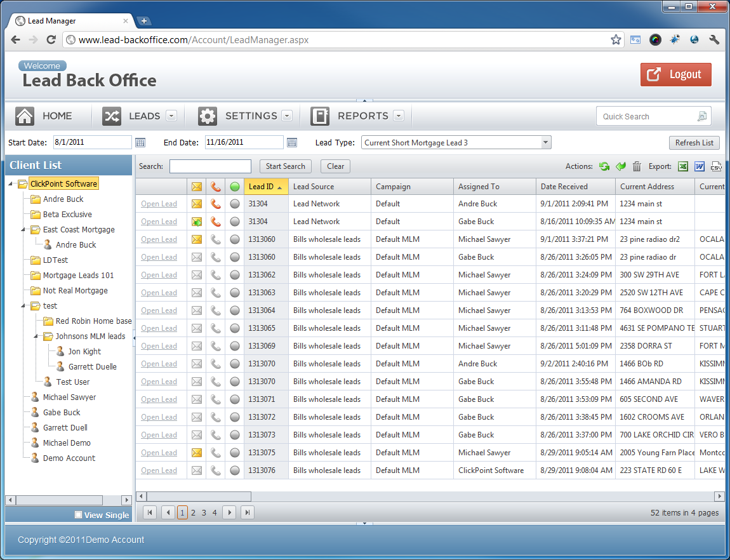Expand the LEADS menu dropdown
The width and height of the screenshot is (730, 560).
[170, 116]
